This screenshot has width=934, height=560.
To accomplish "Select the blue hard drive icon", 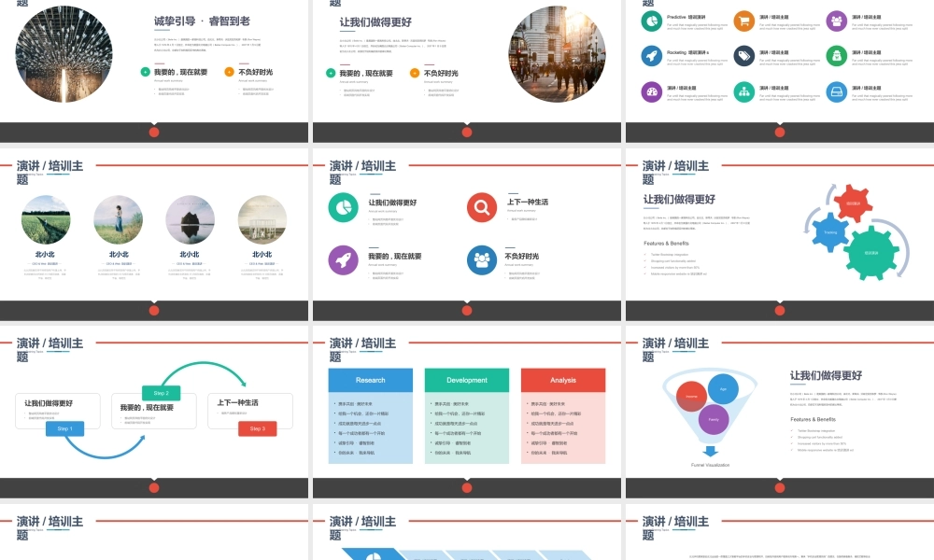I will (x=836, y=91).
